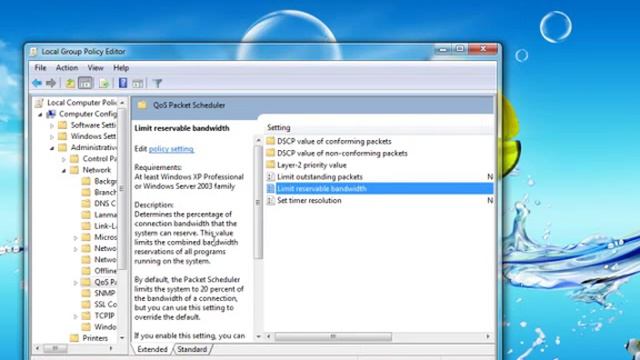Select the Lanman folder in the tree

point(99,214)
